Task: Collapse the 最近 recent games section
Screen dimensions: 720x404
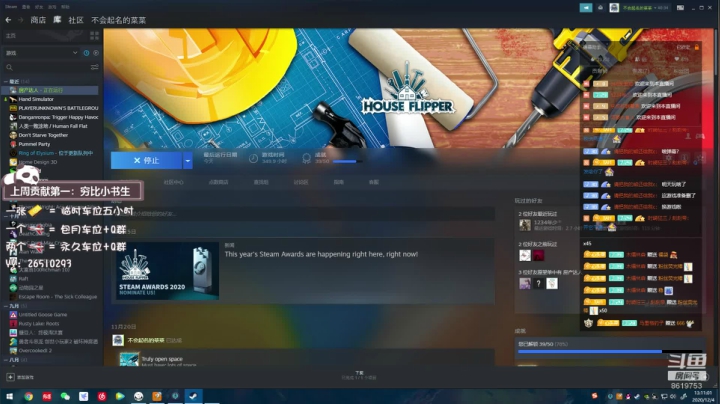Action: [6, 81]
